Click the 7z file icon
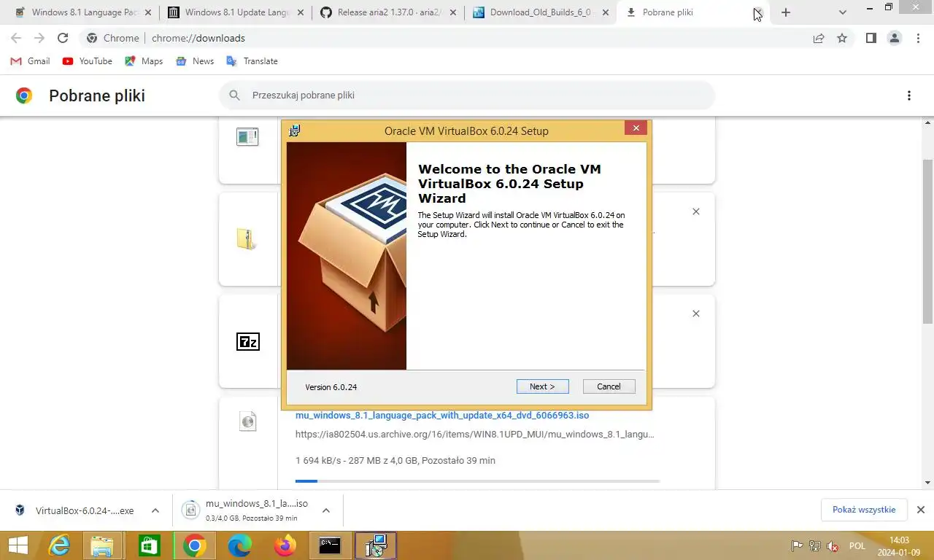The width and height of the screenshot is (934, 560). tap(248, 341)
